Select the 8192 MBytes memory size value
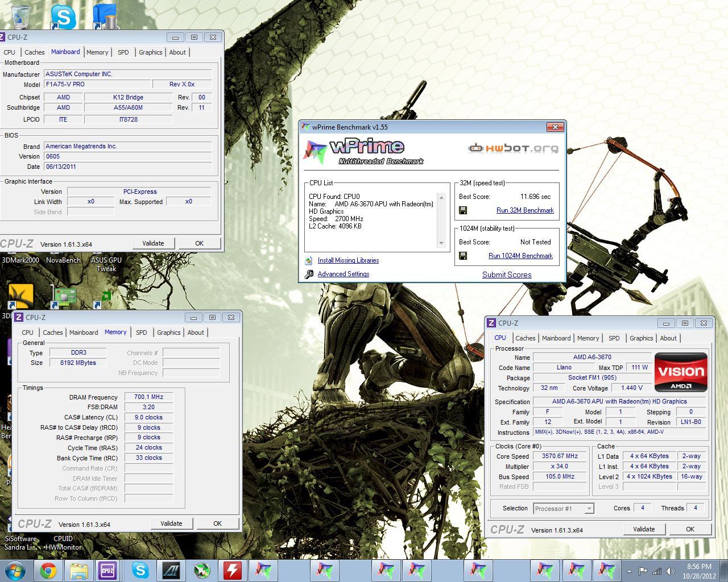 pyautogui.click(x=78, y=363)
